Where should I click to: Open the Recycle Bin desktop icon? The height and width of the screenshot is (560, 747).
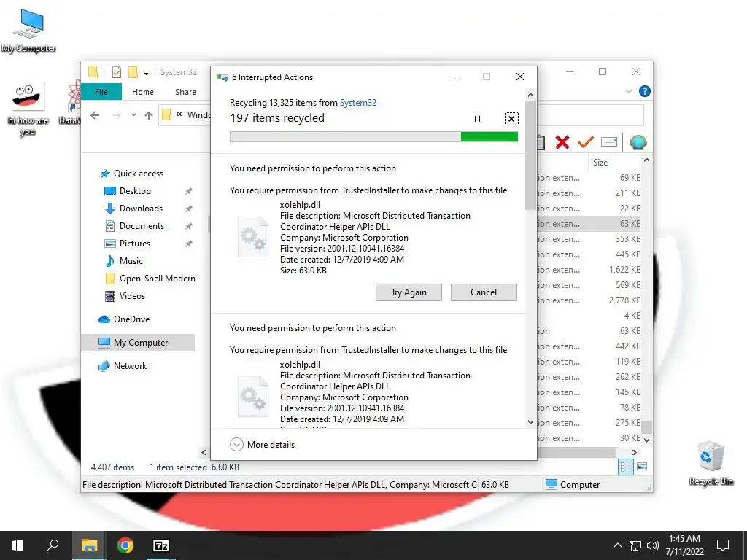click(711, 463)
